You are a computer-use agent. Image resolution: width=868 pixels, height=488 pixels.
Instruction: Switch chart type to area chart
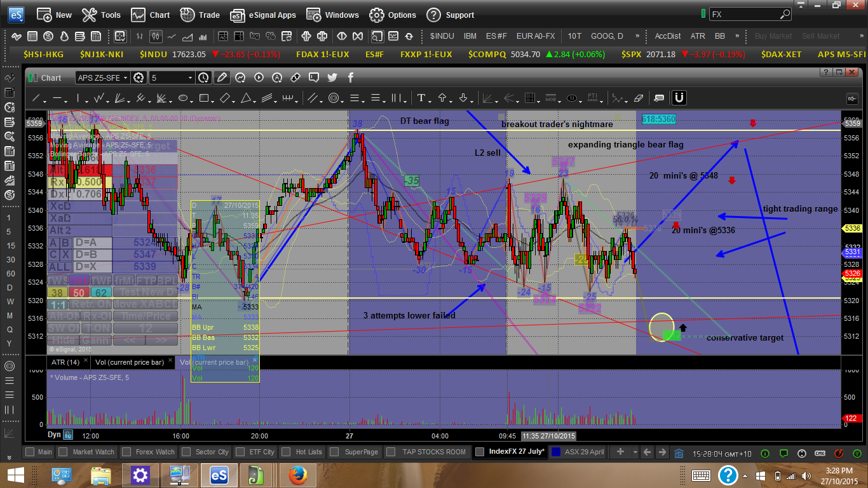pyautogui.click(x=187, y=36)
